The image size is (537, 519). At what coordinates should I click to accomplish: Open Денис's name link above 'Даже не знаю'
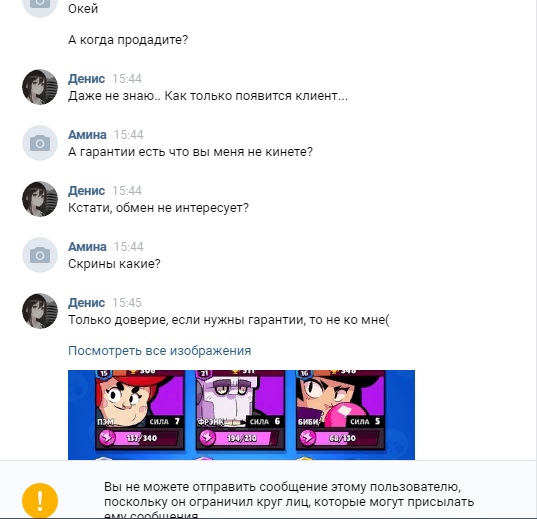(86, 79)
